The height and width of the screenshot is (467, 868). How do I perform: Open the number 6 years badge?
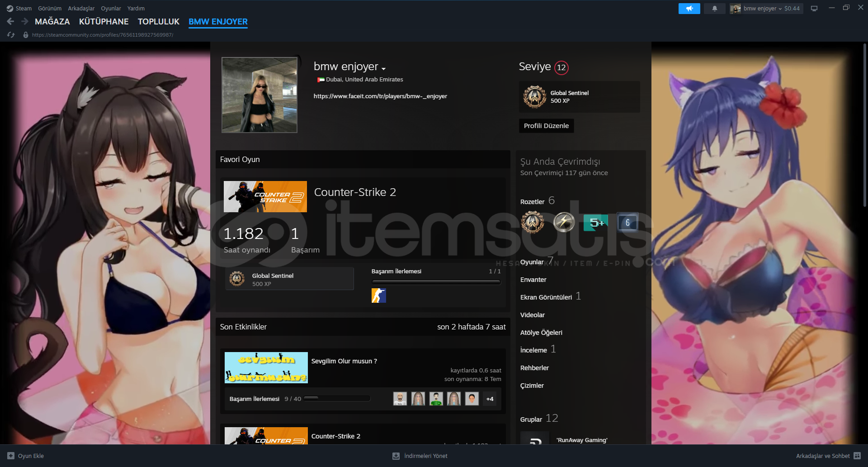click(x=627, y=222)
